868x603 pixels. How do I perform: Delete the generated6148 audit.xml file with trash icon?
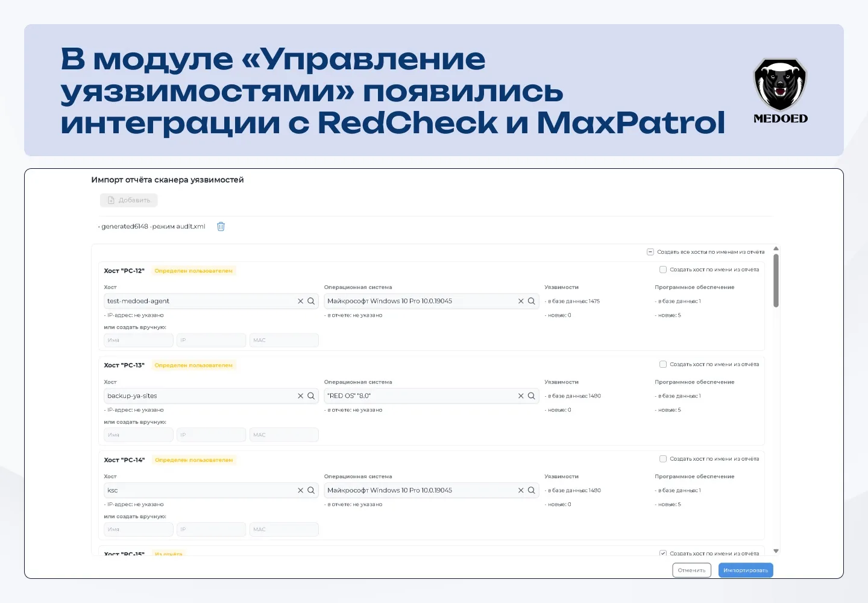coord(221,227)
